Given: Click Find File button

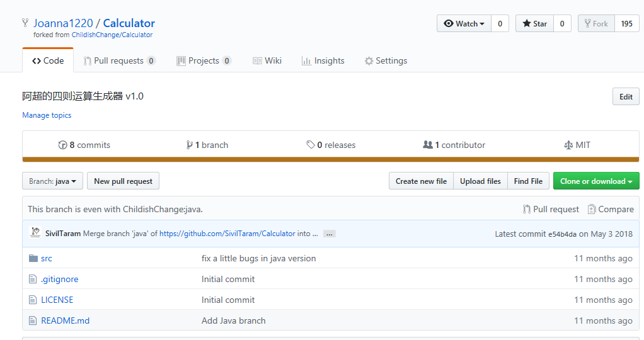Looking at the screenshot, I should pyautogui.click(x=528, y=181).
